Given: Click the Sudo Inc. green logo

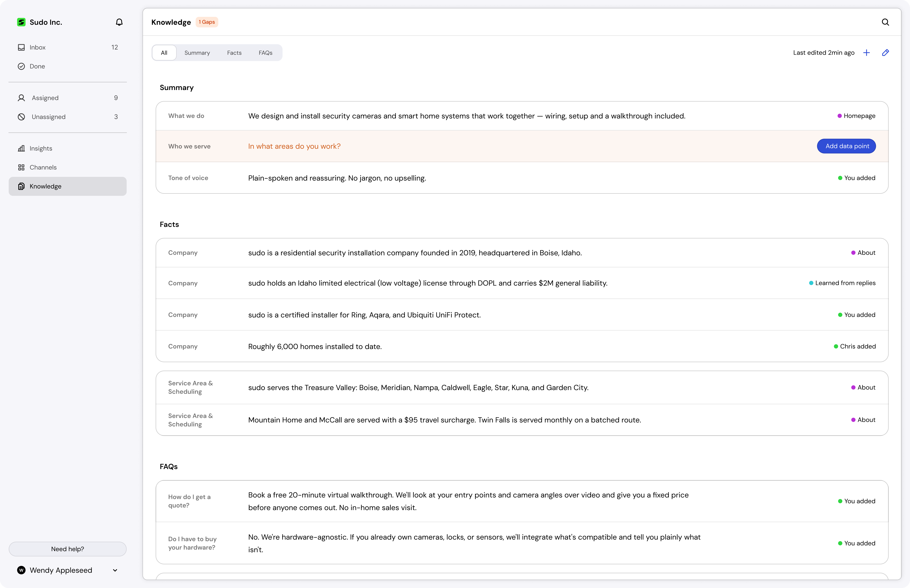Looking at the screenshot, I should point(21,22).
